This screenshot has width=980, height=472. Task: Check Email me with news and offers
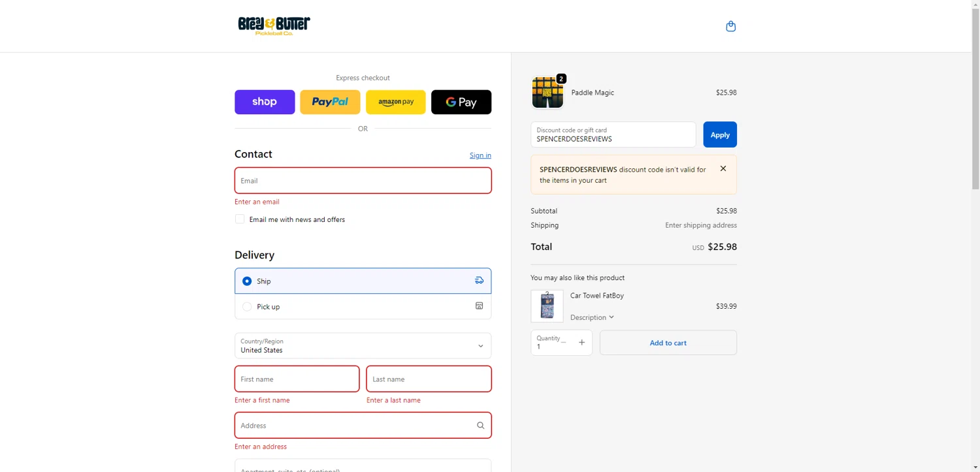[240, 219]
